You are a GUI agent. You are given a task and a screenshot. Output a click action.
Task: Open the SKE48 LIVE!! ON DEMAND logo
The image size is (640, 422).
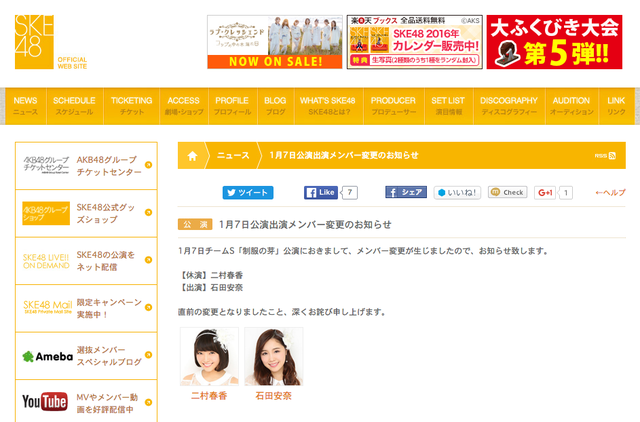[x=46, y=261]
